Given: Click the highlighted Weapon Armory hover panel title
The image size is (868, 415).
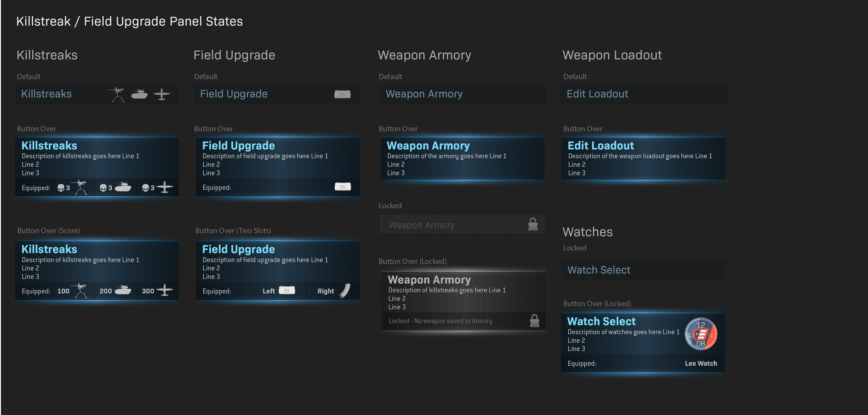Looking at the screenshot, I should tap(428, 145).
